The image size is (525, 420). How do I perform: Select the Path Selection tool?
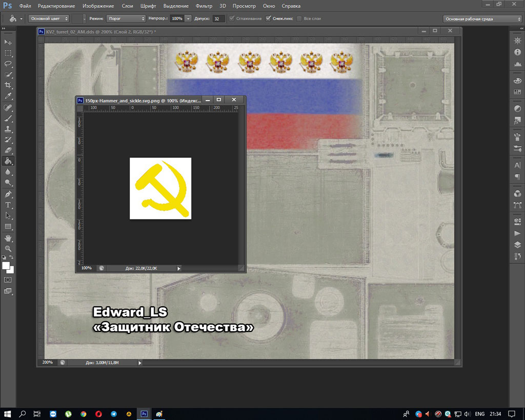coord(8,215)
